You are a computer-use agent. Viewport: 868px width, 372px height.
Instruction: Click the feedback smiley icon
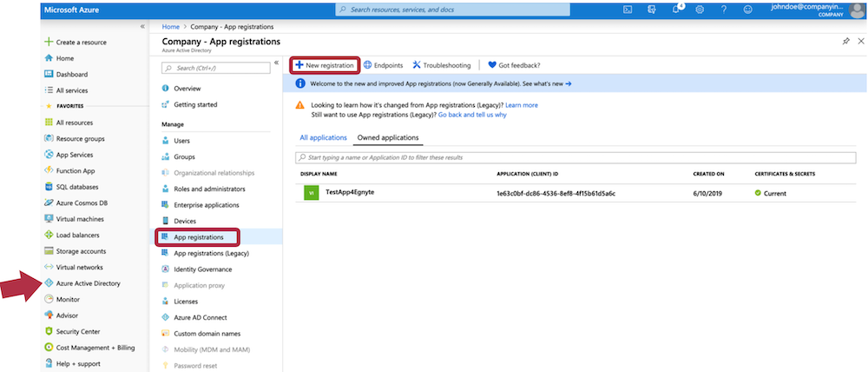748,10
